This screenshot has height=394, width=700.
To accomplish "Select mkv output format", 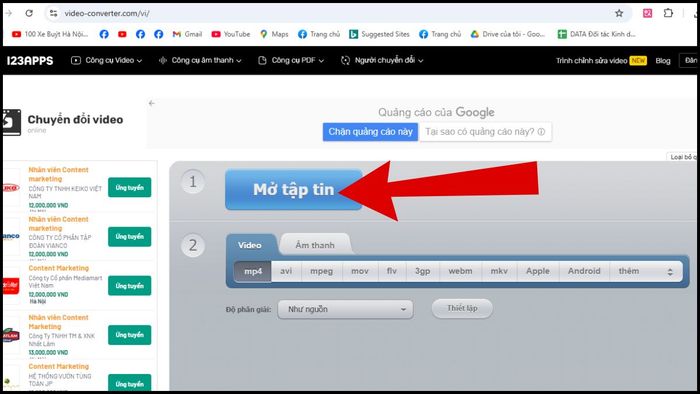I will (499, 271).
